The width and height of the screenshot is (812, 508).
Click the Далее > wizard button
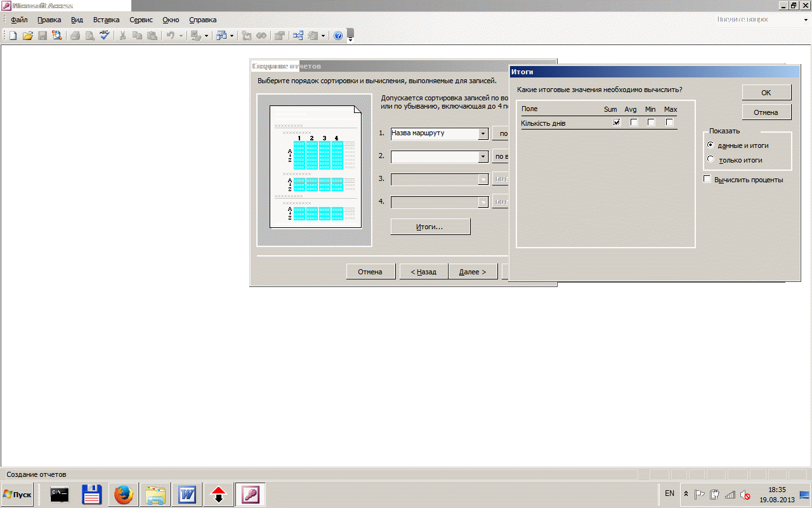click(x=473, y=272)
